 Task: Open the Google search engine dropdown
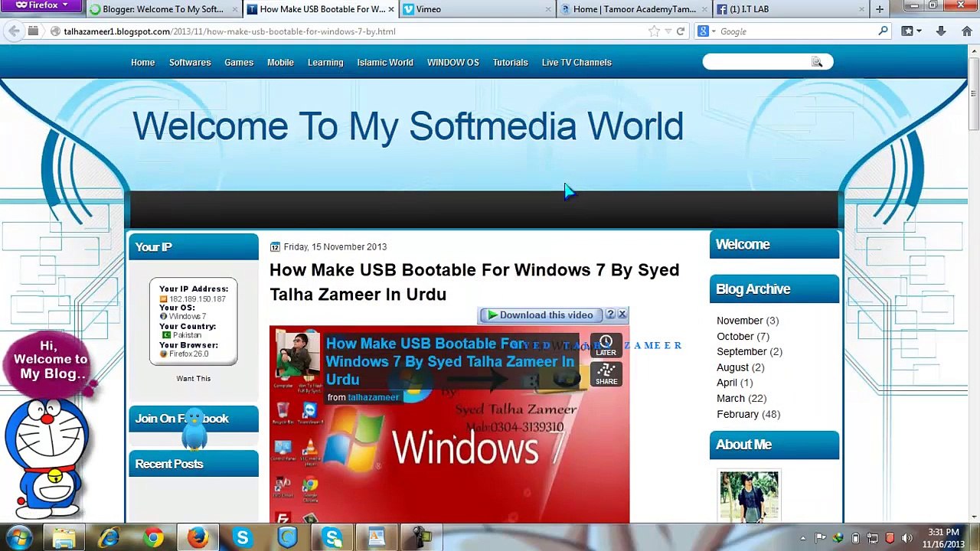coord(706,31)
